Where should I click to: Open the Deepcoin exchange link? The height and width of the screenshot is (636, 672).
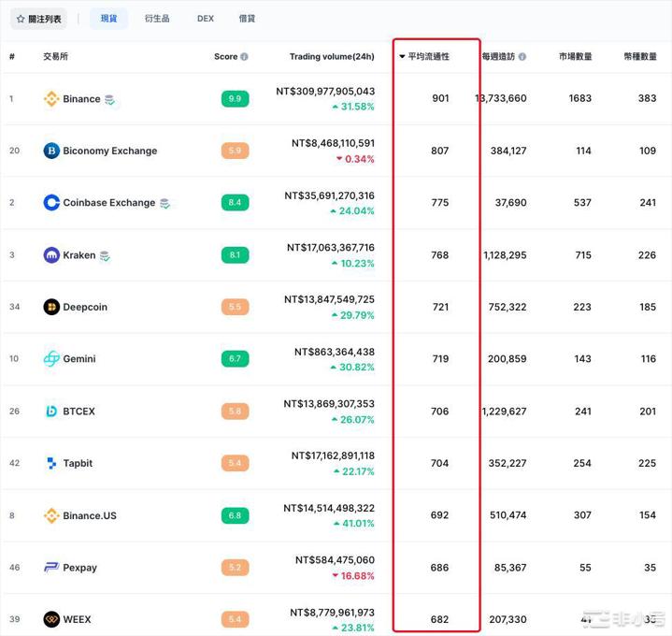click(85, 307)
